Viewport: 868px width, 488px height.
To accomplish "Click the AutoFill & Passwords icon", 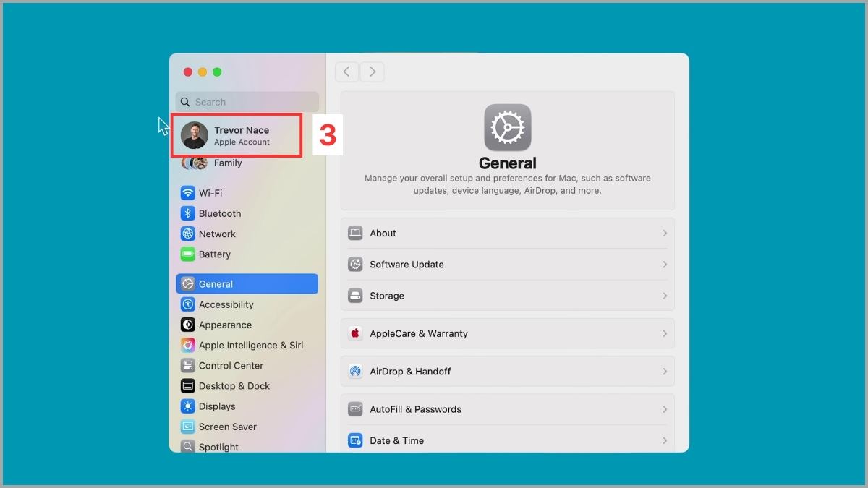I will click(x=355, y=409).
